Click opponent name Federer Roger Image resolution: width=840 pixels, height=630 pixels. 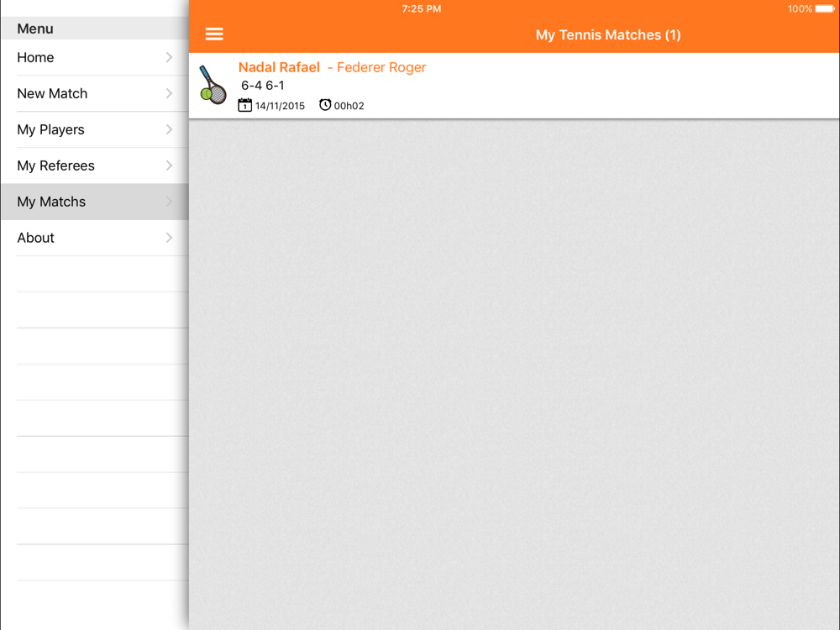[381, 67]
